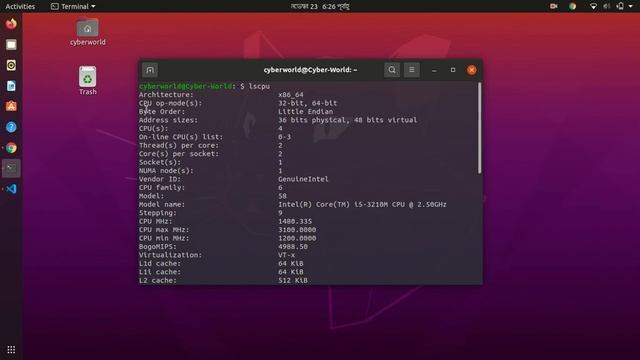Launch Rhythmbox music player from dock

11,65
